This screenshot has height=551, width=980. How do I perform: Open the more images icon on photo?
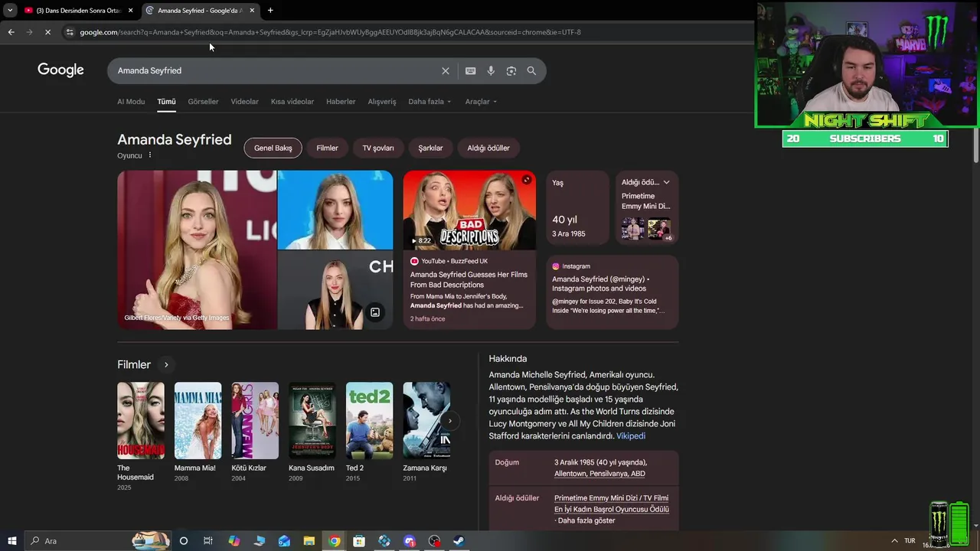(375, 312)
